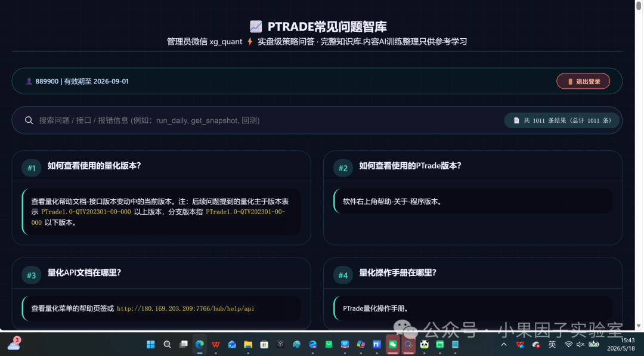The height and width of the screenshot is (356, 644).
Task: Switch to Microsoft Edge in the taskbar
Action: (200, 345)
